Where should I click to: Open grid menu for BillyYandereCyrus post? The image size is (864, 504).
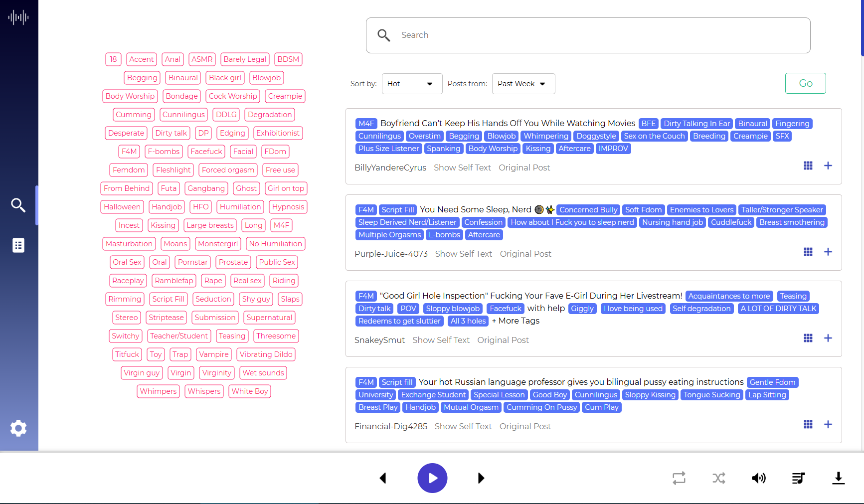point(808,166)
